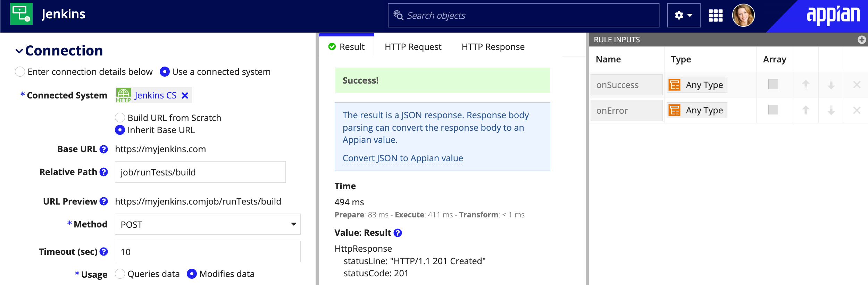
Task: Switch to the Result tab
Action: (346, 46)
